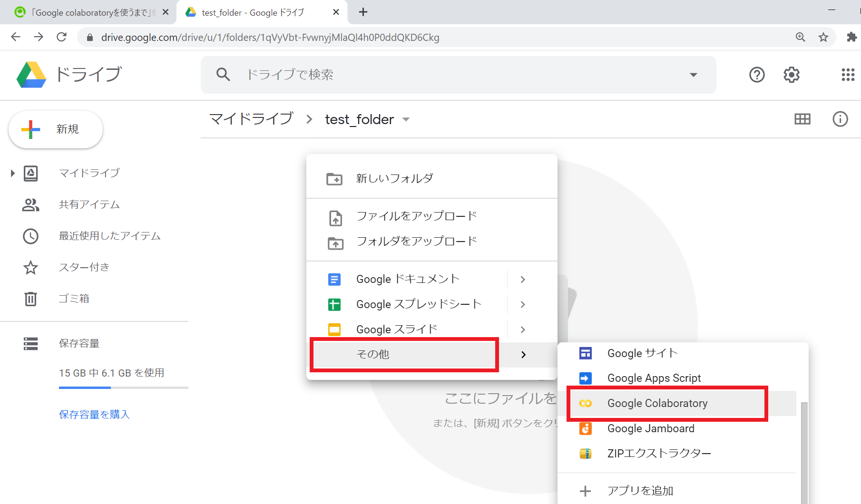This screenshot has height=504, width=861.
Task: Expand the Google スライド submenu arrow
Action: 523,330
